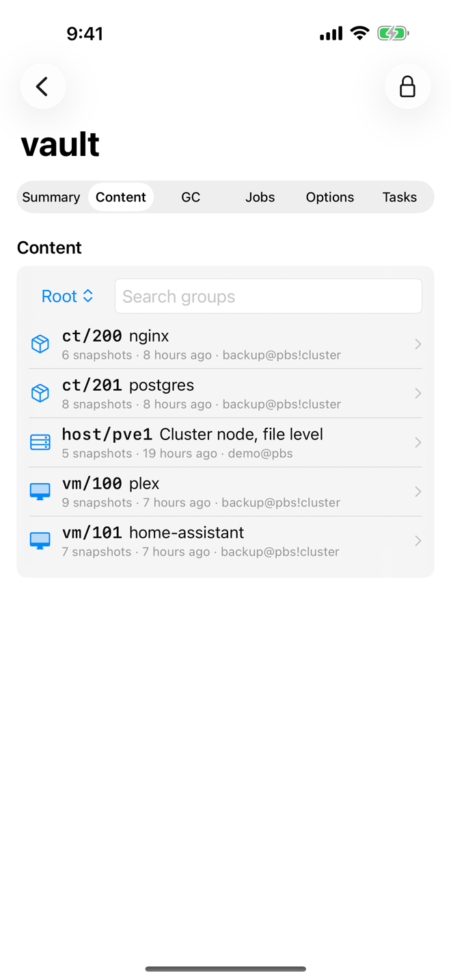Screen dimensions: 451x980
Task: Open the vm/100 plex group title
Action: pyautogui.click(x=111, y=483)
